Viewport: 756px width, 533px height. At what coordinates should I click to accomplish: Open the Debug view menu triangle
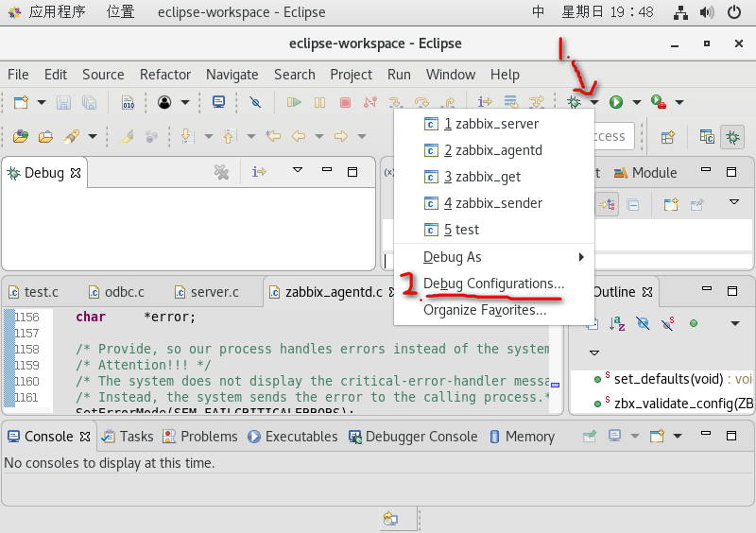click(298, 170)
